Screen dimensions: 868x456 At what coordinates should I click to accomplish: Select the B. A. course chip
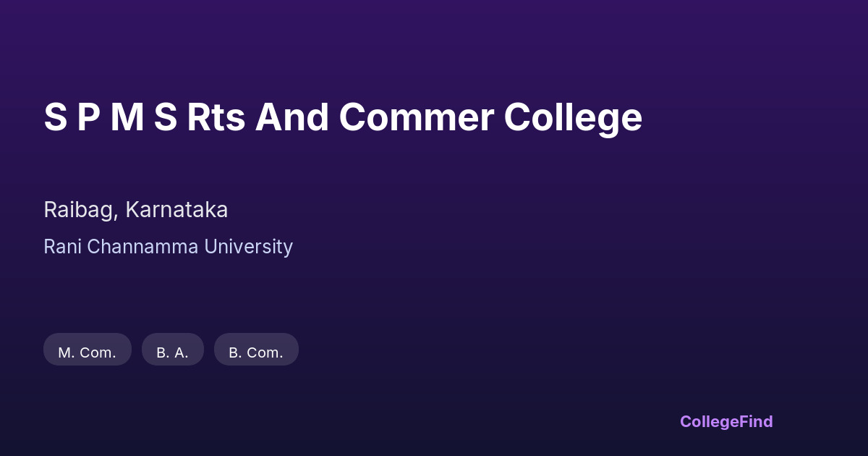(x=172, y=352)
